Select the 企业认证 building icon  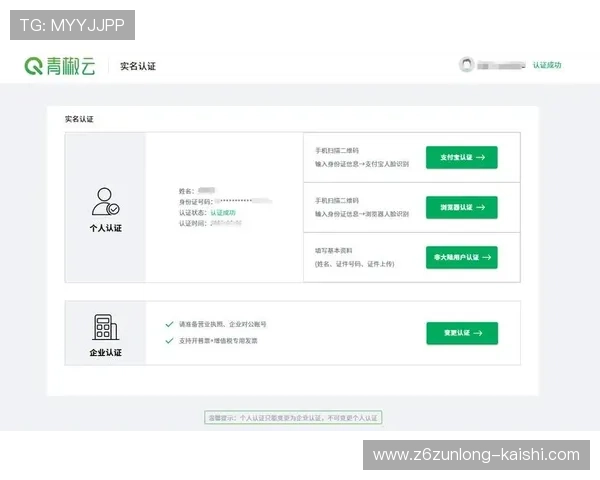pyautogui.click(x=106, y=327)
